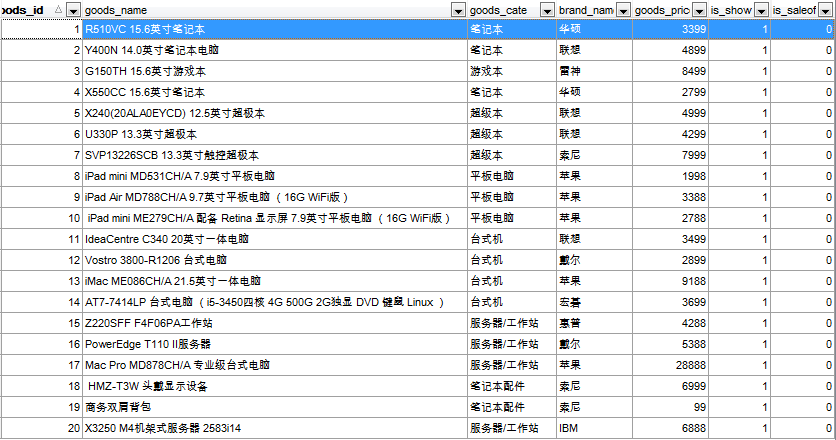
Task: Click price cell 99
Action: pyautogui.click(x=670, y=407)
